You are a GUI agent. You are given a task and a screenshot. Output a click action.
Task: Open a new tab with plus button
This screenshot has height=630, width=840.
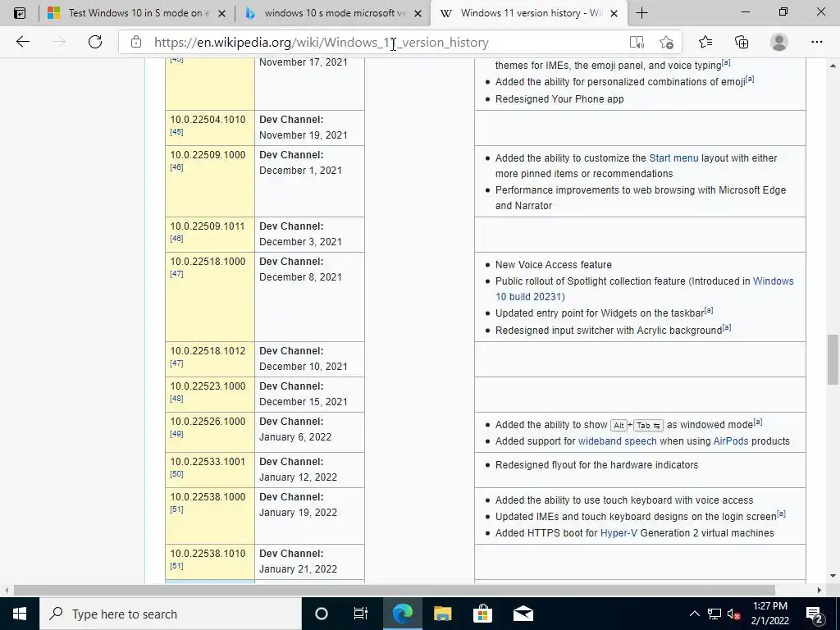click(x=641, y=13)
